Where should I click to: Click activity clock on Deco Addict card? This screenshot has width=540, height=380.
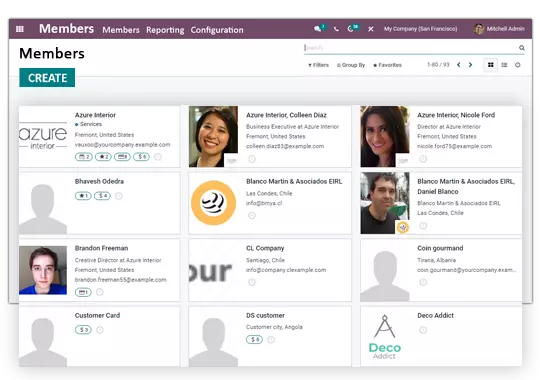(x=423, y=330)
